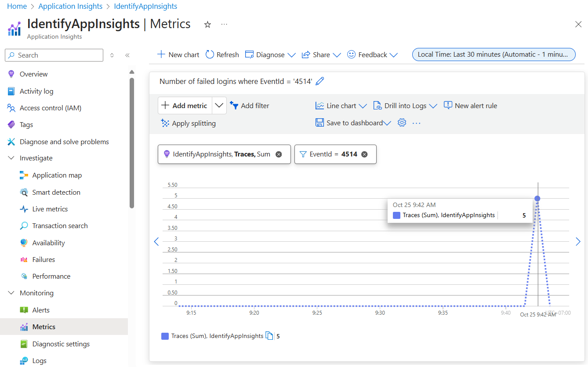Click New chart

coord(178,55)
